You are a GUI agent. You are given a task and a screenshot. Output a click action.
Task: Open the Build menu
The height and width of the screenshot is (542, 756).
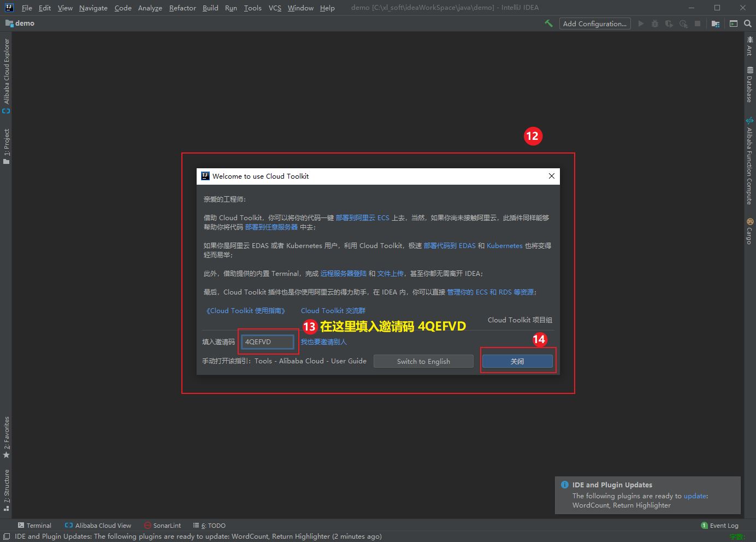210,8
